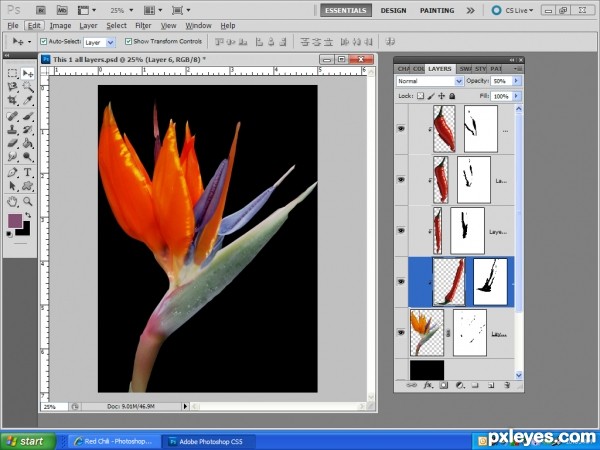Select the Clone Stamp tool
The width and height of the screenshot is (600, 450).
(x=13, y=130)
